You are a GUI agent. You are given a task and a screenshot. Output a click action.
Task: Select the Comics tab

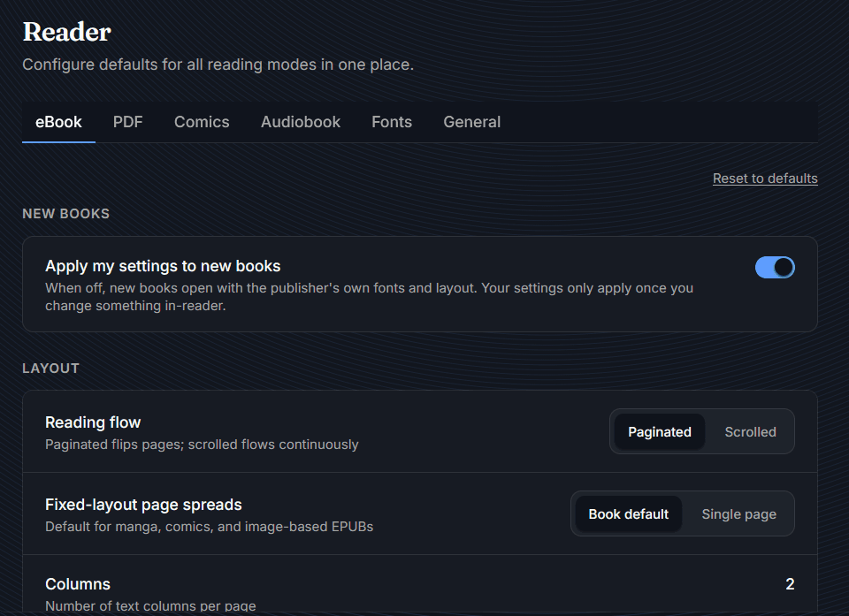click(x=202, y=122)
